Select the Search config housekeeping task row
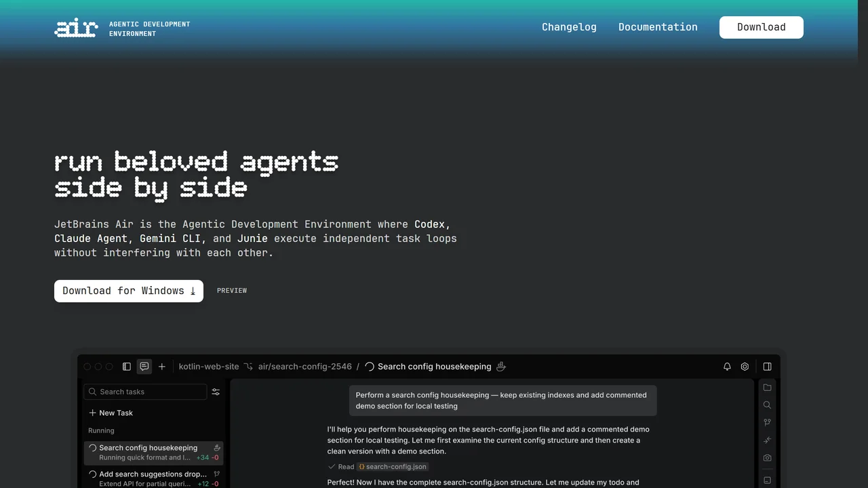Screen dimensions: 868x488 click(154, 453)
